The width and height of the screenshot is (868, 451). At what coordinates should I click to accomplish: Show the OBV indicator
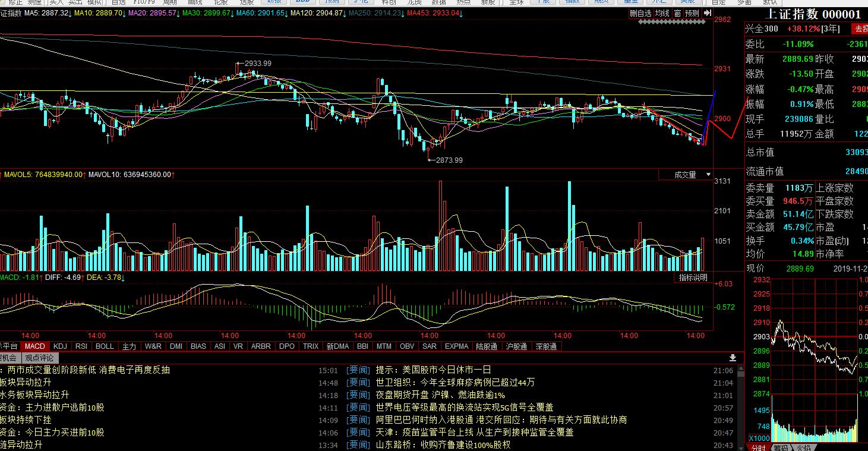pos(407,346)
